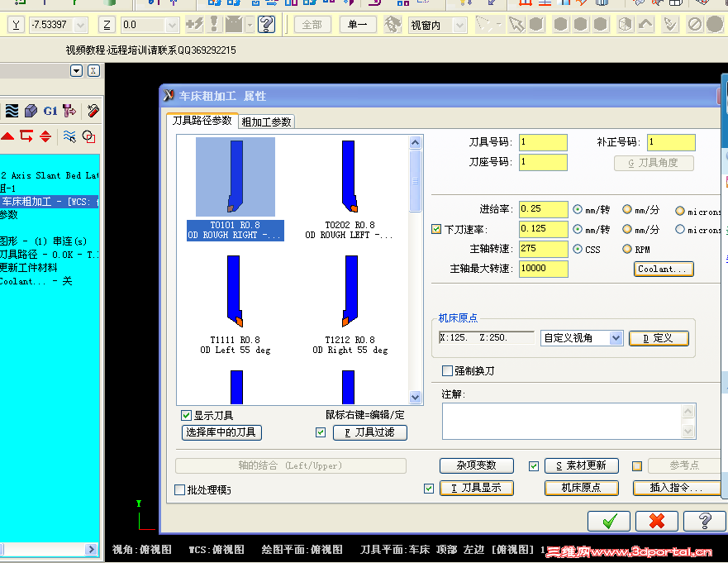Toggle the checkbox beside 素材更新
The image size is (728, 563).
point(534,466)
